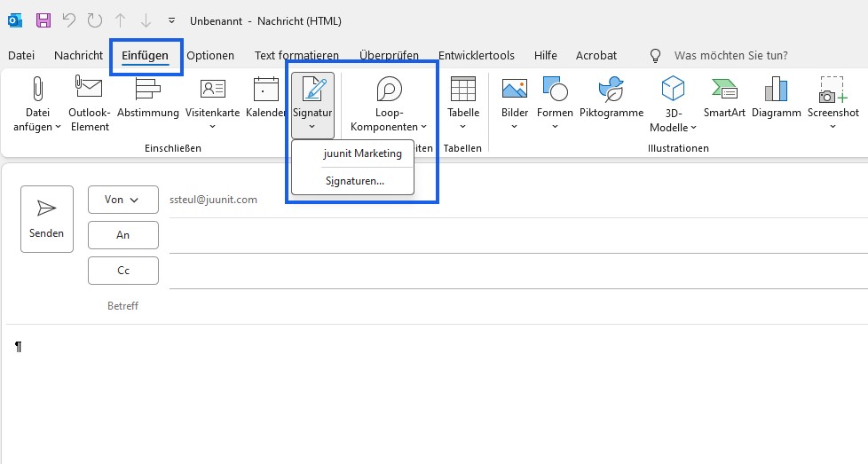Click the Cc button
This screenshot has width=868, height=464.
[122, 271]
